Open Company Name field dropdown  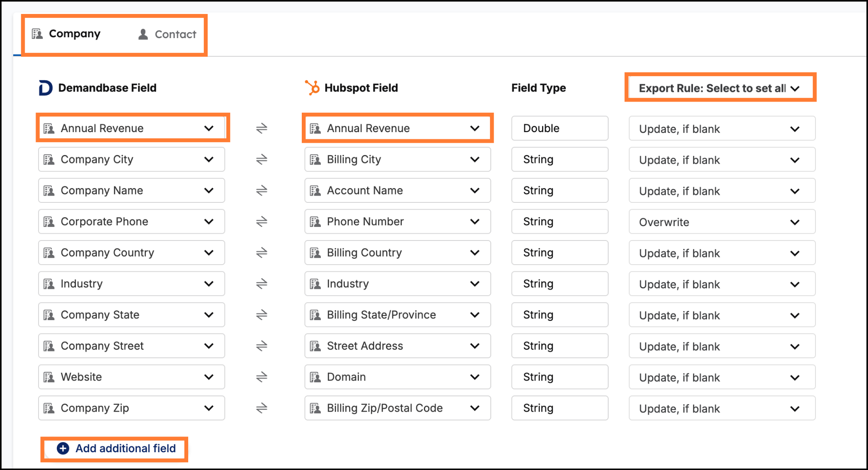(131, 191)
